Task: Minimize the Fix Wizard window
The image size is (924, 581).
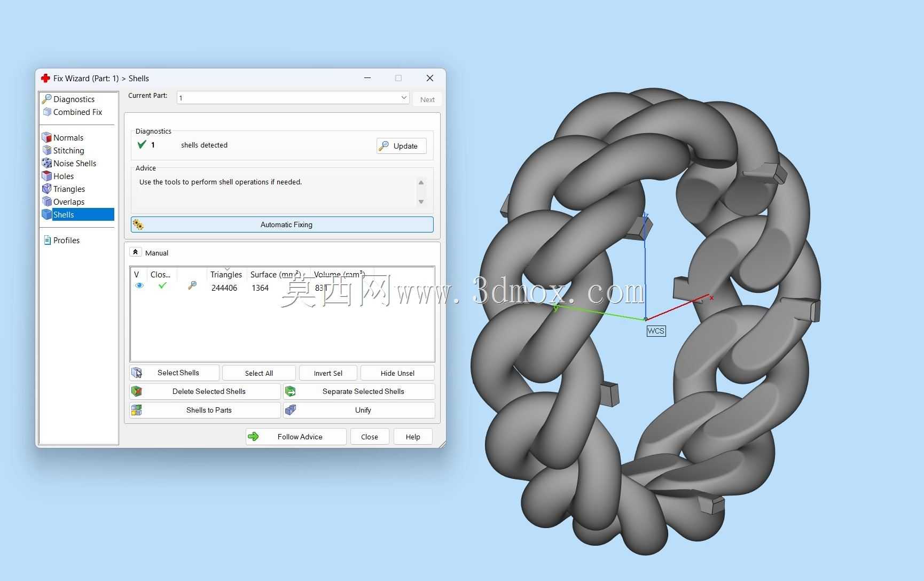Action: tap(367, 78)
